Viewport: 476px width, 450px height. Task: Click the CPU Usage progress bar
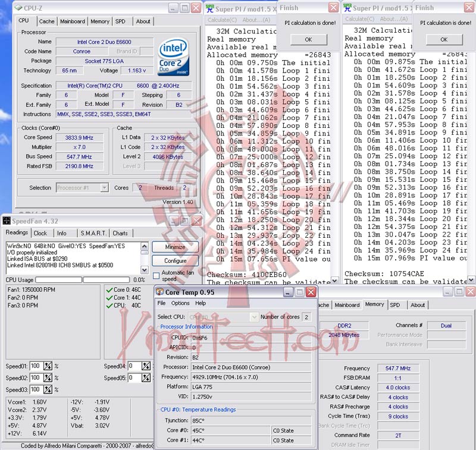83,279
